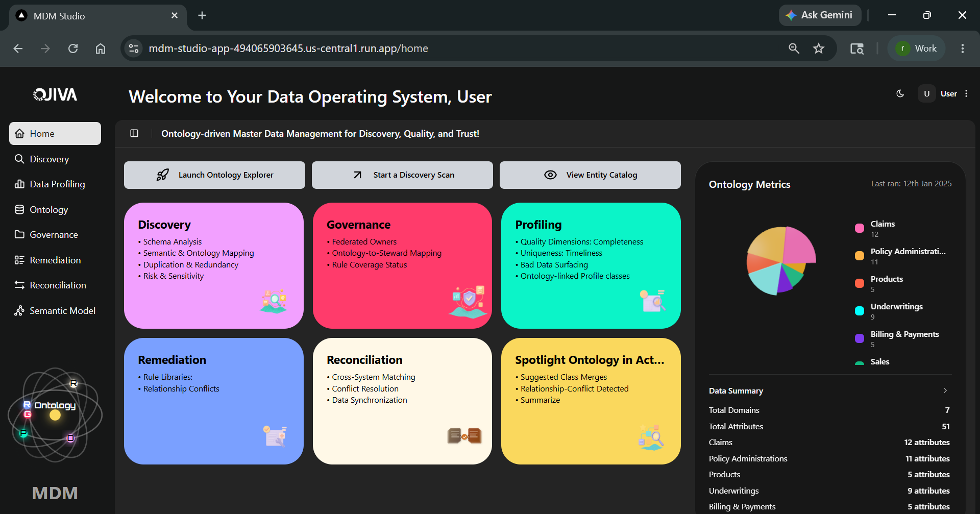Start a Discovery Scan button

coord(402,175)
